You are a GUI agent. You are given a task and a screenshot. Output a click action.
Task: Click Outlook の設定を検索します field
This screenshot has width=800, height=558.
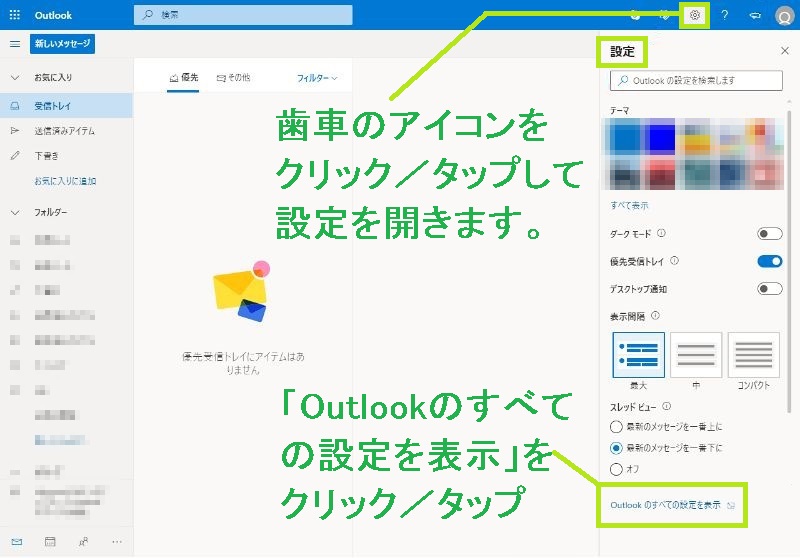696,81
